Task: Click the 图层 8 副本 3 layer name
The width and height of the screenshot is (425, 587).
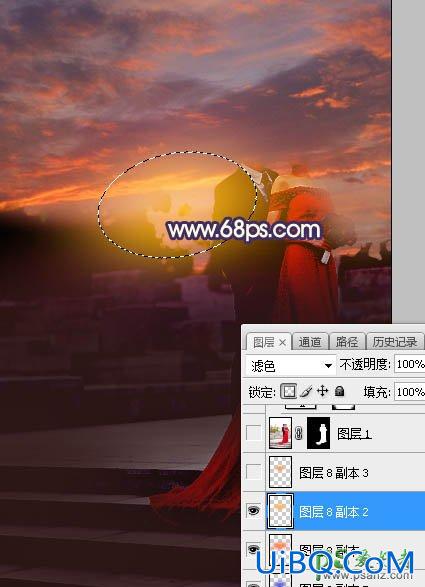Action: [x=334, y=473]
